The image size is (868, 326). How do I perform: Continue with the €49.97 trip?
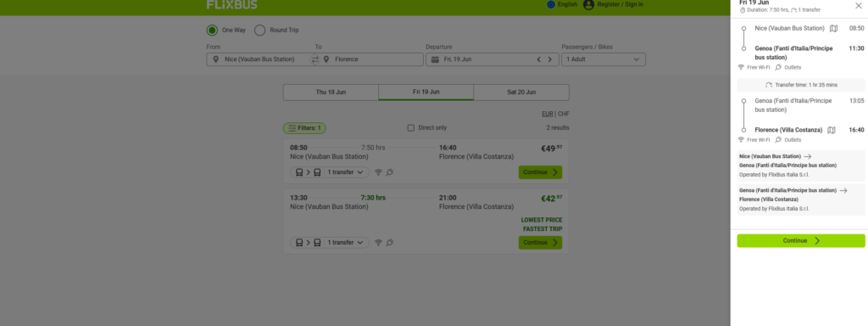540,172
